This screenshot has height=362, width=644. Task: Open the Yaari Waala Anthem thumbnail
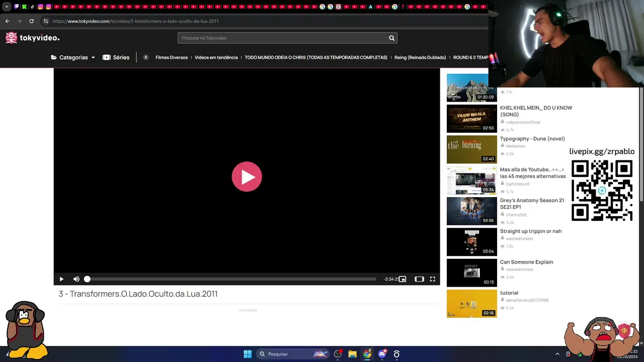tap(471, 119)
